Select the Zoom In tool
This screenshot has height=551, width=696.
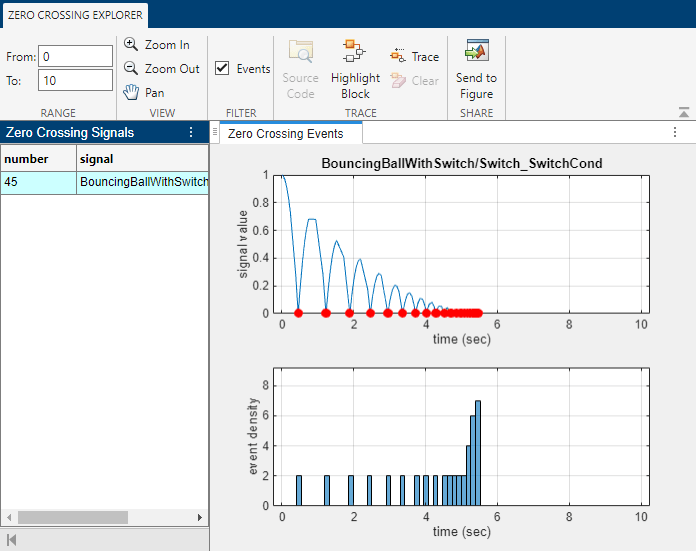pos(157,45)
